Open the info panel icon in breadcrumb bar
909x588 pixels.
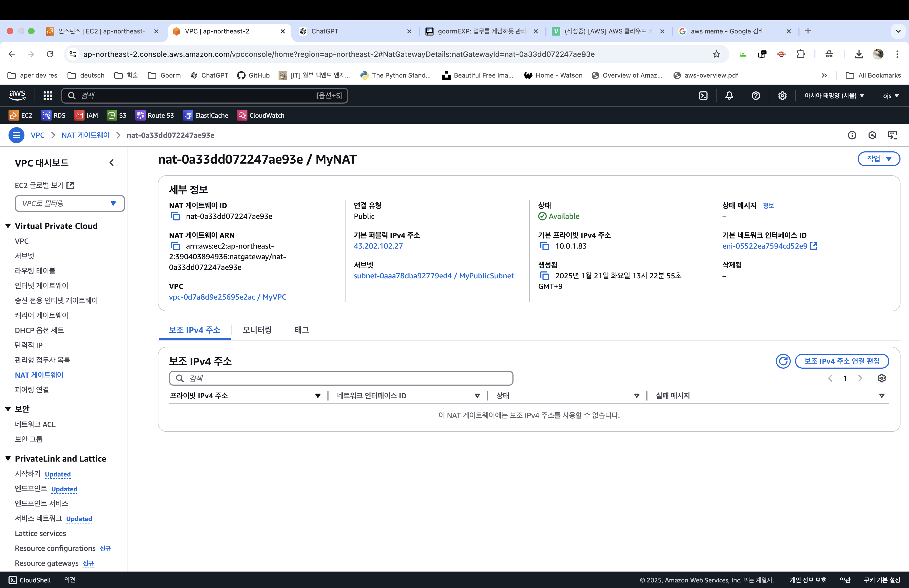click(x=852, y=135)
